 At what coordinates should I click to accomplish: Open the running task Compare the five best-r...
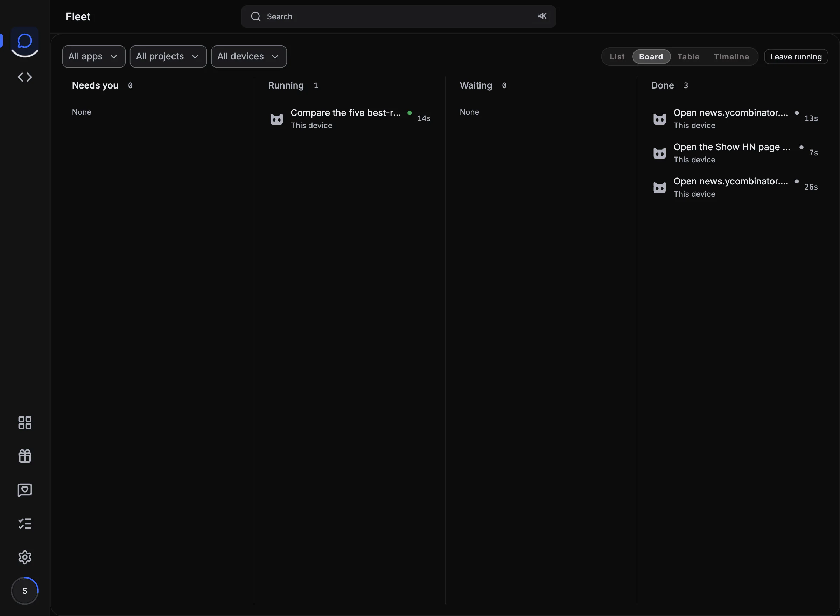click(350, 119)
